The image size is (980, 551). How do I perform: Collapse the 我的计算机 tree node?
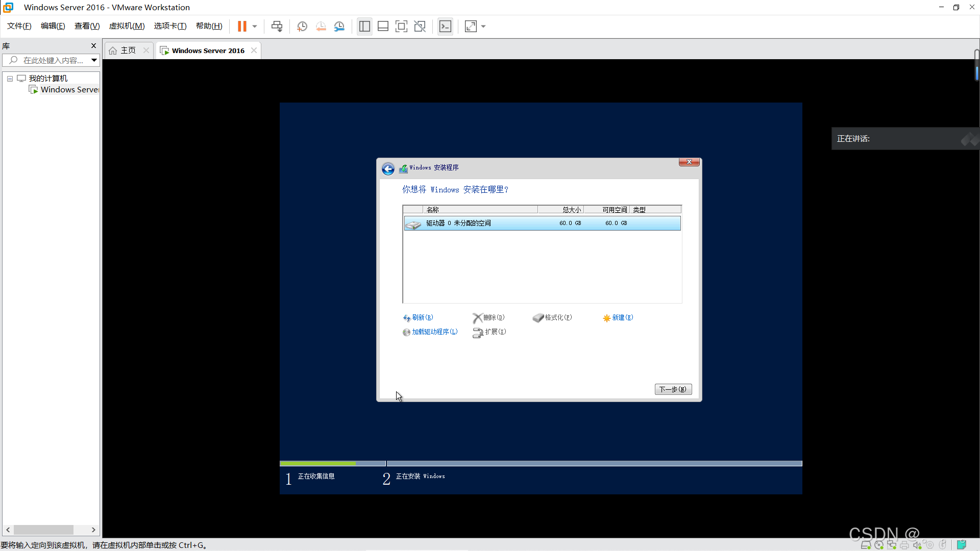point(10,79)
